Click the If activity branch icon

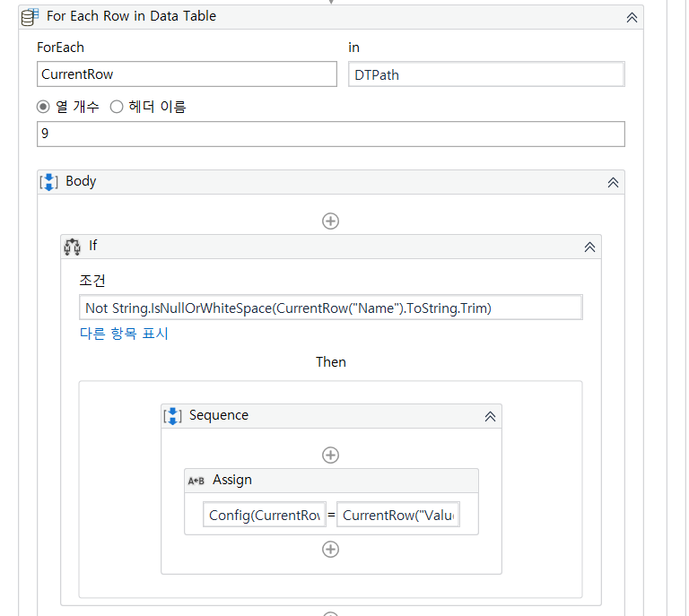coord(72,247)
